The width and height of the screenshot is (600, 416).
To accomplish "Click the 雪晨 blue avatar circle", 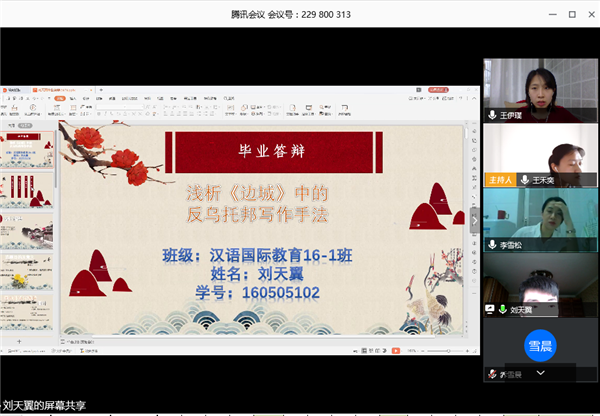I will tap(540, 343).
